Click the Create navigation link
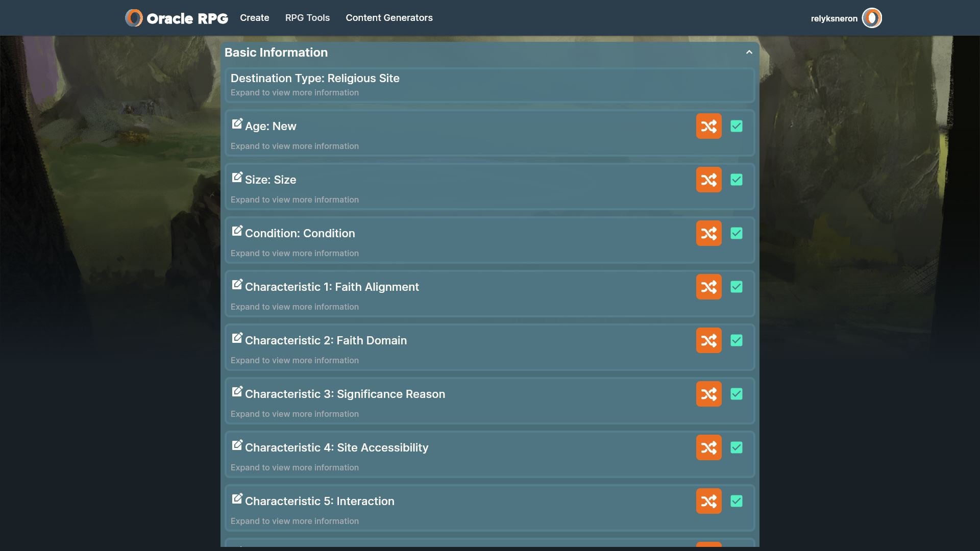The width and height of the screenshot is (980, 551). point(254,18)
